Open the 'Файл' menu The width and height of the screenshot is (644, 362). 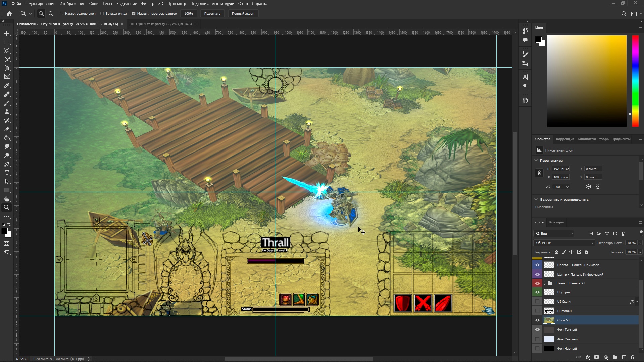[x=16, y=4]
